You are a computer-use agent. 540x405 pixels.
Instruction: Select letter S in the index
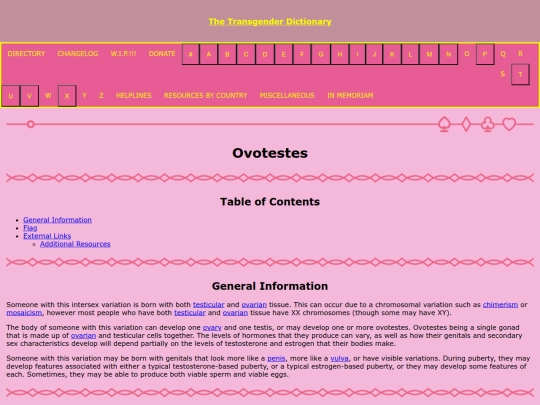tap(502, 74)
